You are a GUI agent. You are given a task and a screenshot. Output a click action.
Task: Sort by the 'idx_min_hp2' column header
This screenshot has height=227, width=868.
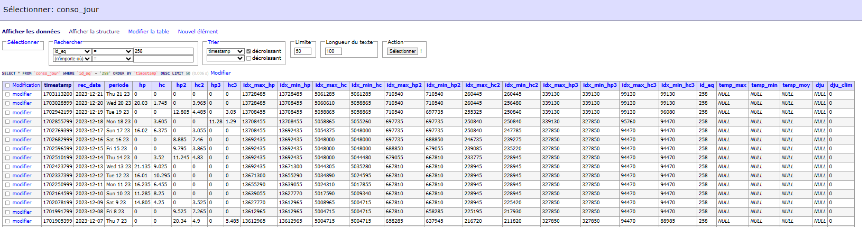(444, 85)
